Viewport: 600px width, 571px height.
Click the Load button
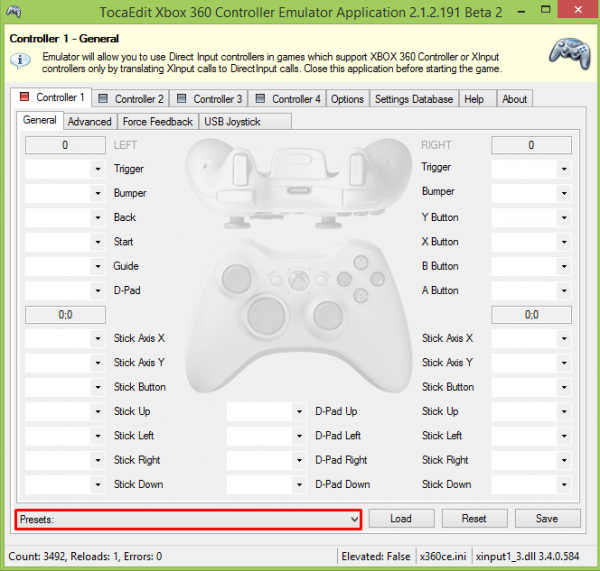pyautogui.click(x=401, y=519)
